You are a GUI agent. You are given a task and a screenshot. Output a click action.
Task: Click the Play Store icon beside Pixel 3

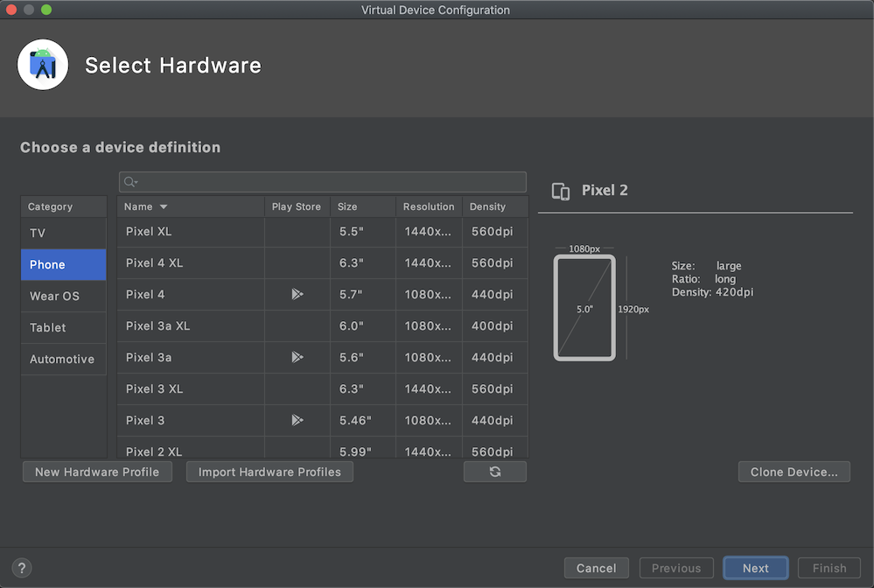click(296, 421)
